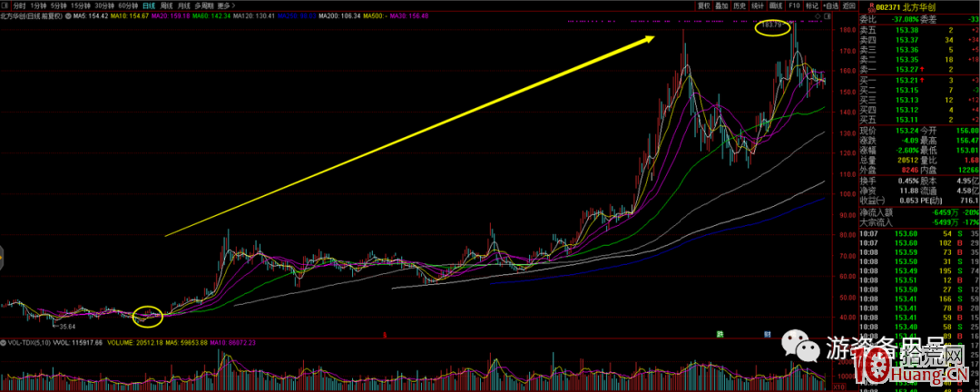Click the 买三 price 153.13
The width and height of the screenshot is (980, 392).
(906, 100)
